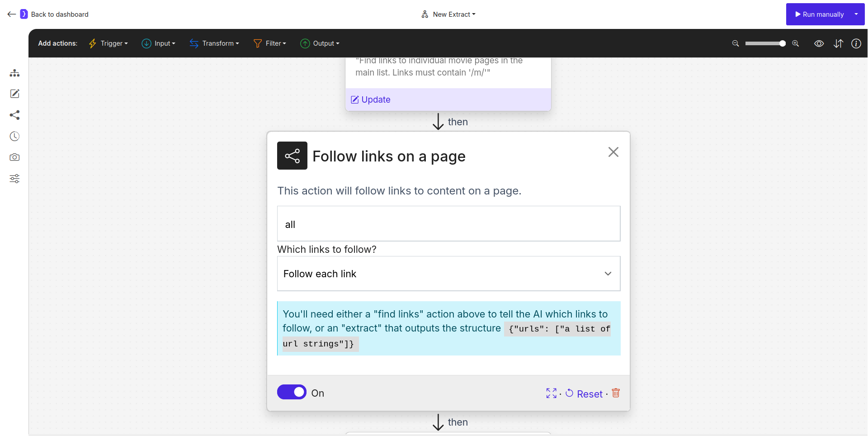868x436 pixels.
Task: Click inside the text field containing 'all'
Action: point(448,223)
